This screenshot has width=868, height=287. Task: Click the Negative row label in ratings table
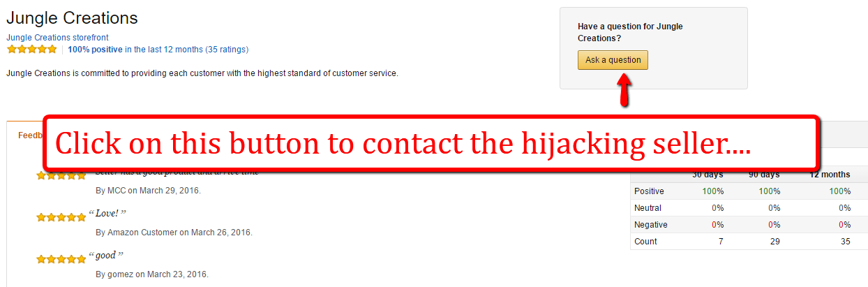[x=650, y=225]
